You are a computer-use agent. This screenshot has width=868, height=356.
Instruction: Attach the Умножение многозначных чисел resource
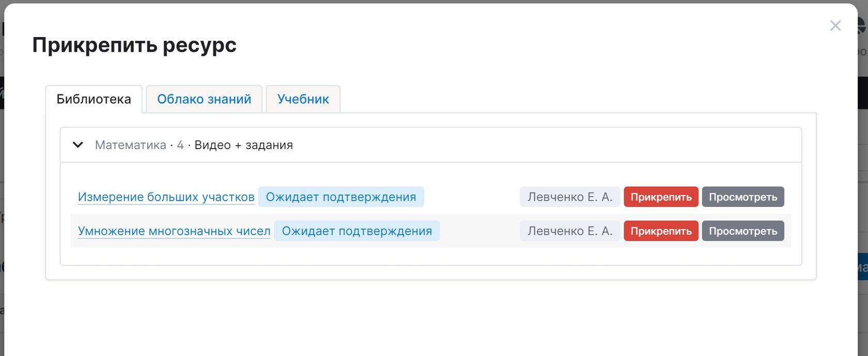pyautogui.click(x=661, y=231)
